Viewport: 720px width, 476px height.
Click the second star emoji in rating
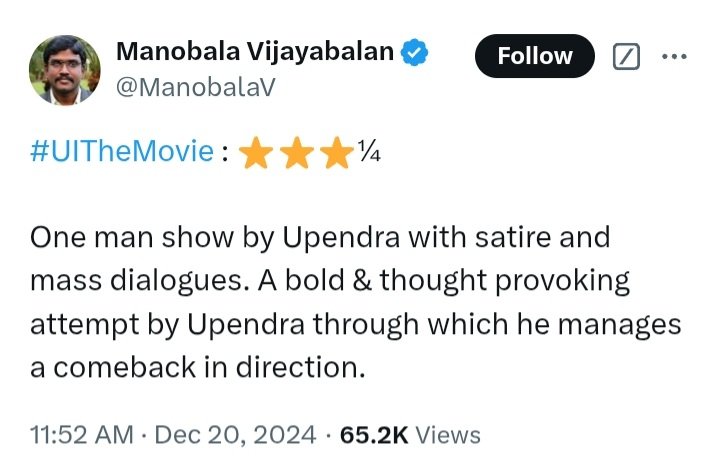tap(297, 153)
